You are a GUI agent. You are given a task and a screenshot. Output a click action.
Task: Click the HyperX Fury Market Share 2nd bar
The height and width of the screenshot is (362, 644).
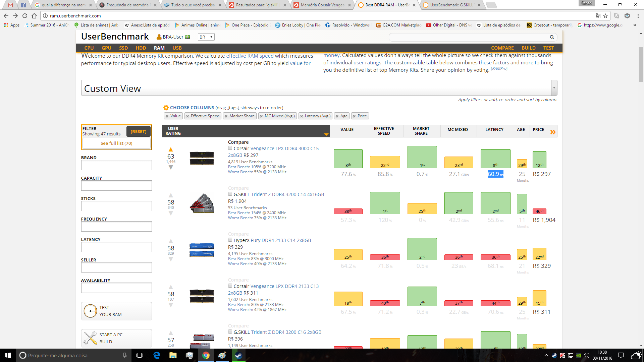pyautogui.click(x=422, y=249)
